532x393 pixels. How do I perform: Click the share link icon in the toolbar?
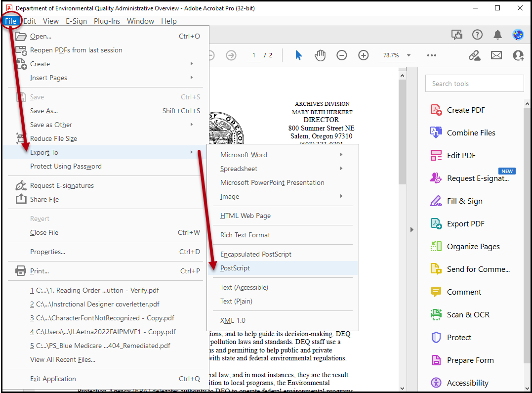pos(474,55)
